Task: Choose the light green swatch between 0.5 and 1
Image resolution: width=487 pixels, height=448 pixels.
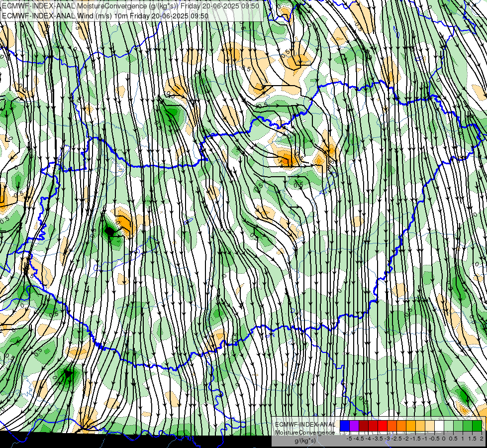Action: (458, 426)
